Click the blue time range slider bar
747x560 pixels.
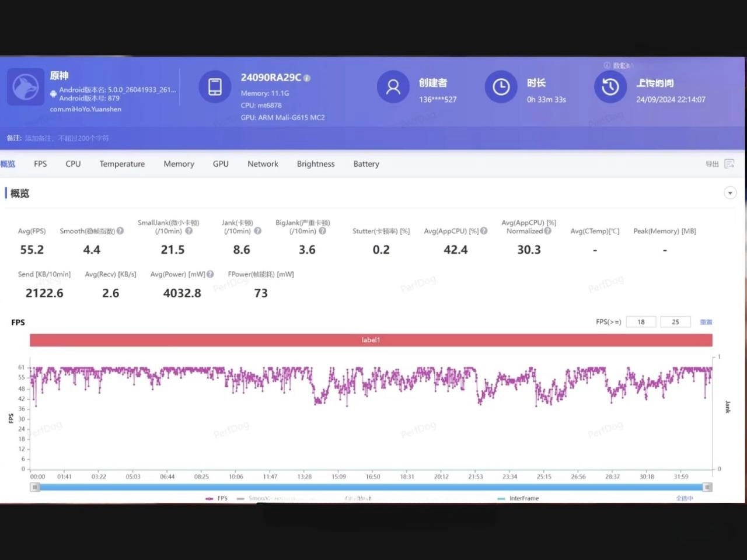(x=371, y=487)
